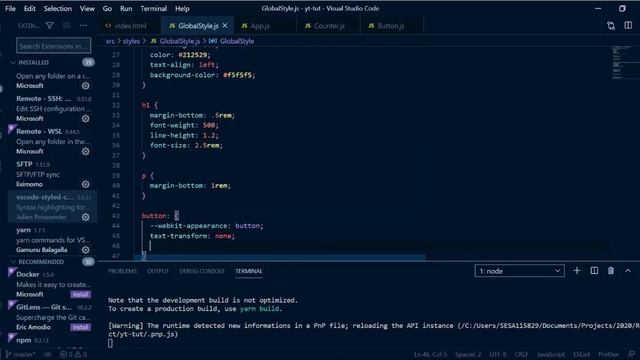Change indentation via Spaces: 2

468,354
